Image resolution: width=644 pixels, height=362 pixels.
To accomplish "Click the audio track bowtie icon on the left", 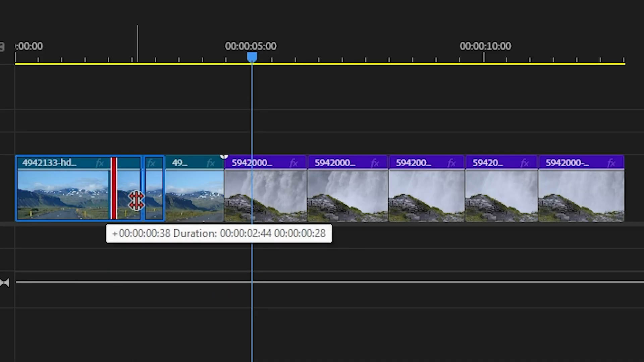I will point(5,283).
